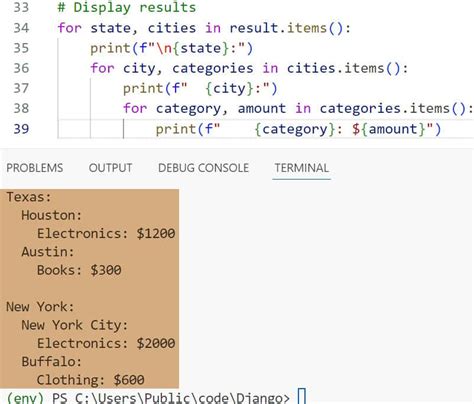Click 'Electronics: $1200' in terminal output

(x=106, y=233)
